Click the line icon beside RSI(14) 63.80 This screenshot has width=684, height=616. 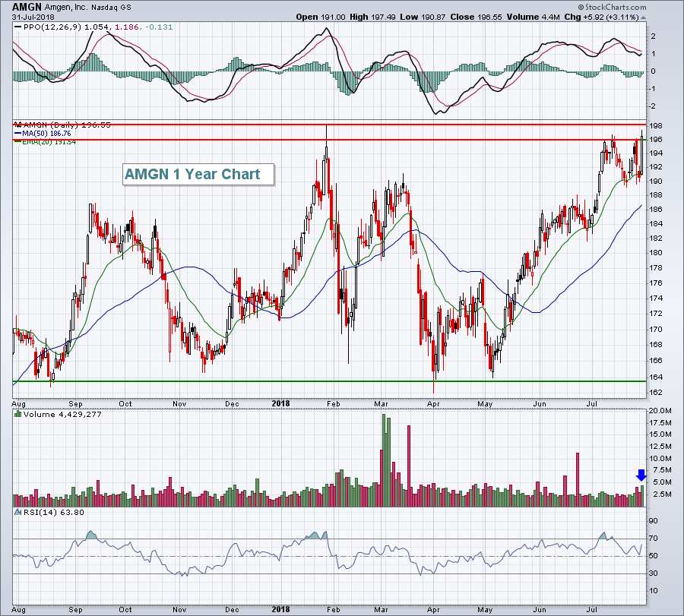tap(18, 512)
